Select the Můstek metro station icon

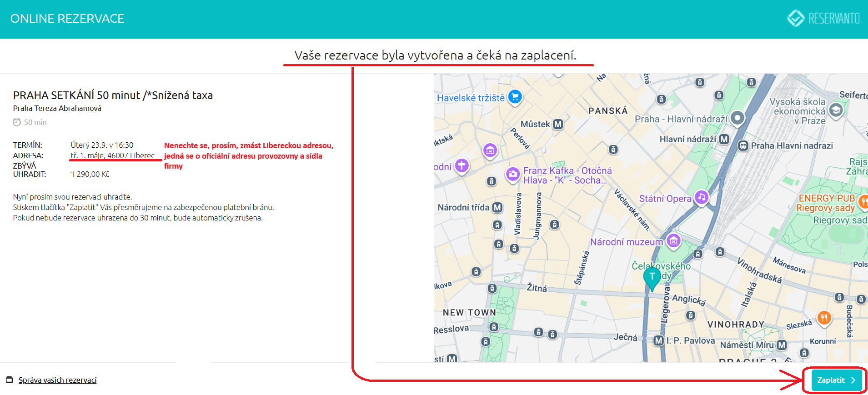tap(558, 124)
